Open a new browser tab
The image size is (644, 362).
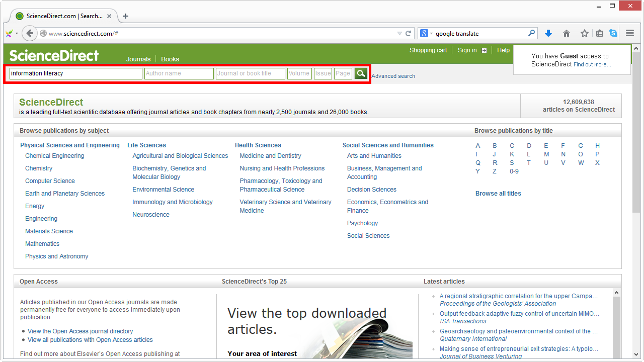(x=126, y=16)
